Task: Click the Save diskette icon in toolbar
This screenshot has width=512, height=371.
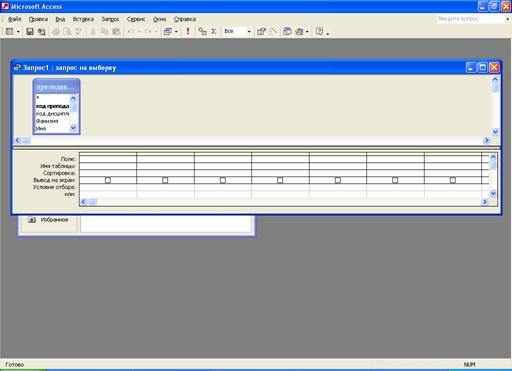Action: (30, 31)
